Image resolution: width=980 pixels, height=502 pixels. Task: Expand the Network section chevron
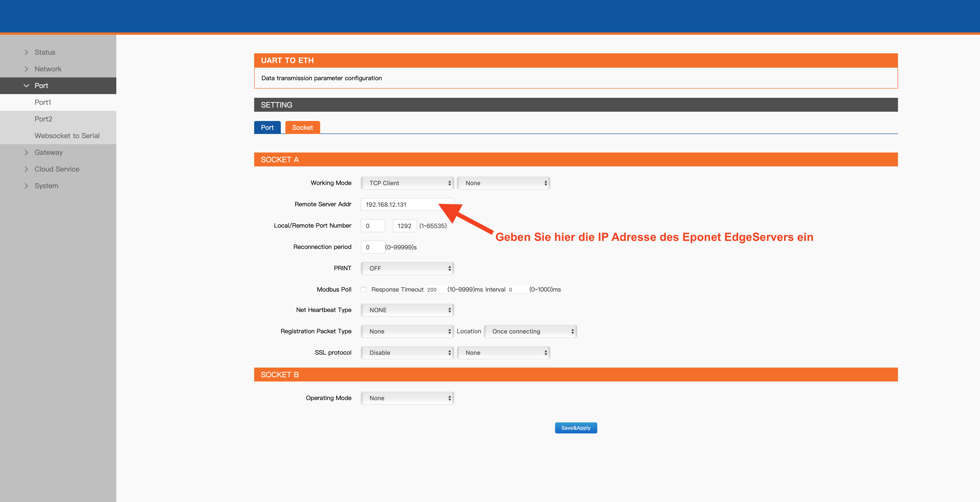point(26,69)
